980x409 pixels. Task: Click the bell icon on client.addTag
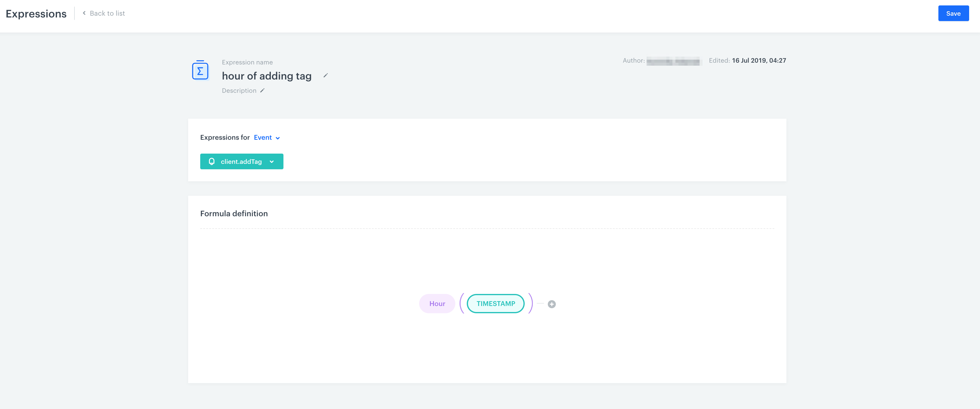pyautogui.click(x=212, y=161)
